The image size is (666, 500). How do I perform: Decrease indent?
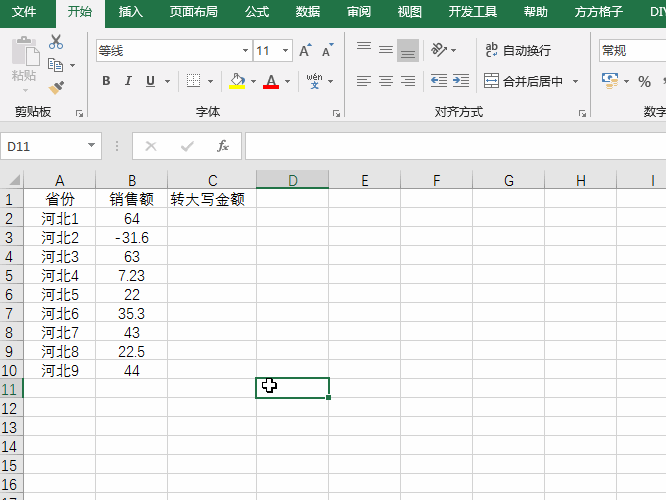coord(439,81)
